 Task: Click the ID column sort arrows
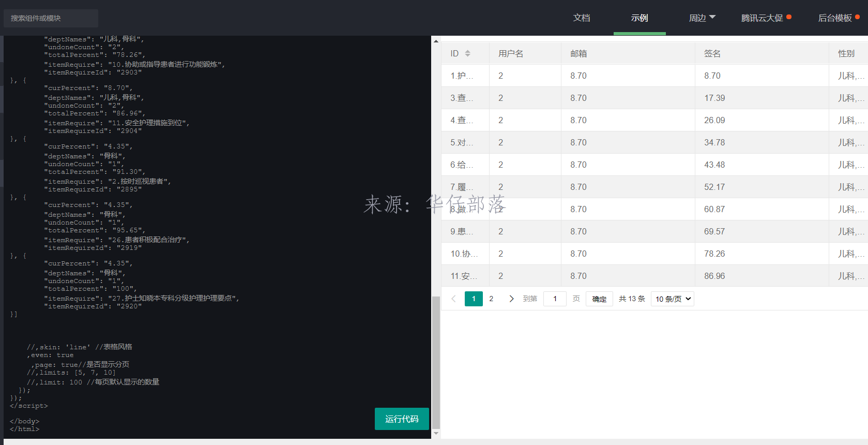467,53
